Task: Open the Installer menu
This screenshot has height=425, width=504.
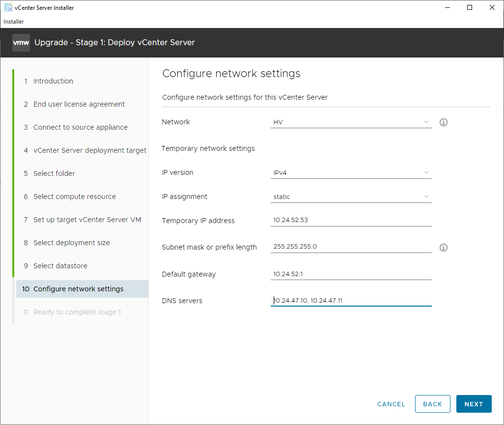Action: coord(14,22)
